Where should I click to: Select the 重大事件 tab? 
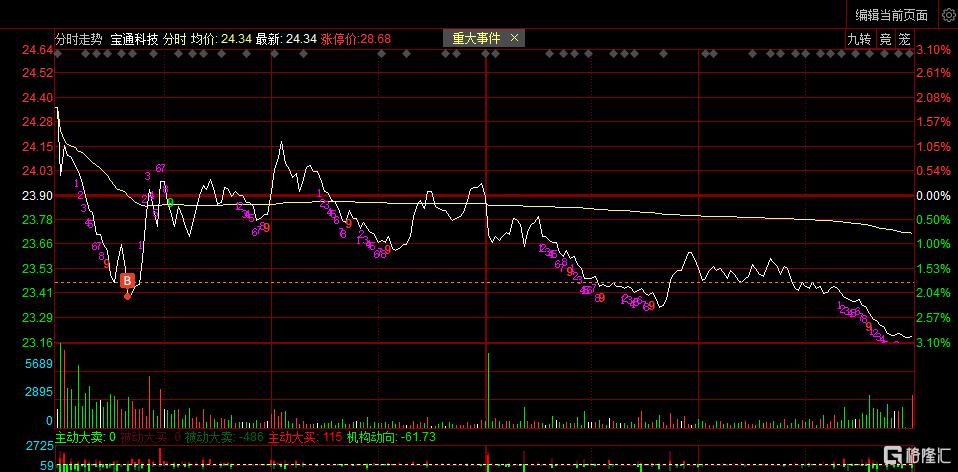tap(477, 38)
